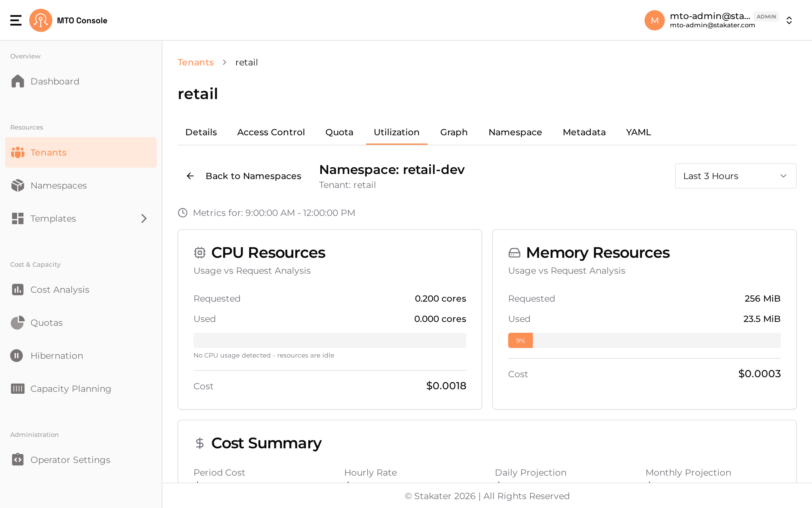812x508 pixels.
Task: Open the Dashboard house icon
Action: 17,81
